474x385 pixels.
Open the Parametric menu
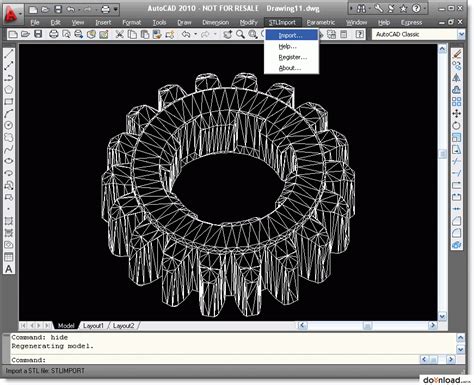321,22
